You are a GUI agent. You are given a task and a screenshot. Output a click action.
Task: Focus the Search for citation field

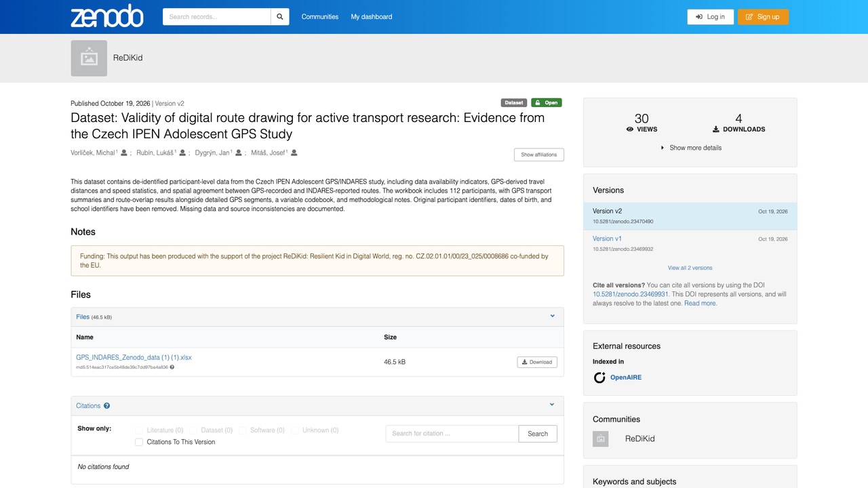452,434
